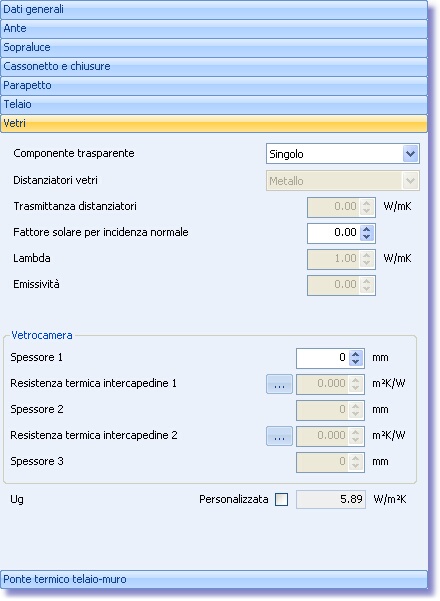Increase Spessore 1 using the up arrow
This screenshot has width=440, height=601.
(356, 354)
